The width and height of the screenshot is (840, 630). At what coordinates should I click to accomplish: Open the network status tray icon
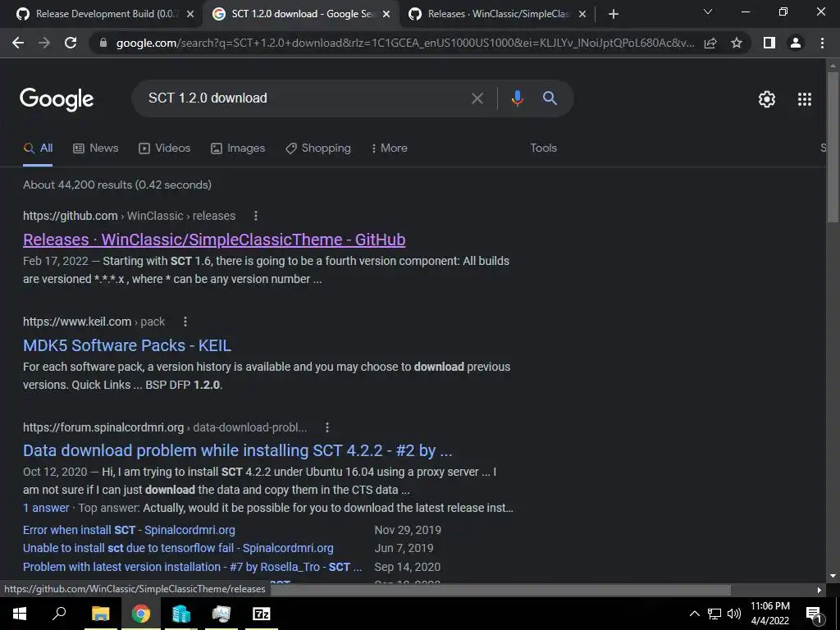(714, 614)
